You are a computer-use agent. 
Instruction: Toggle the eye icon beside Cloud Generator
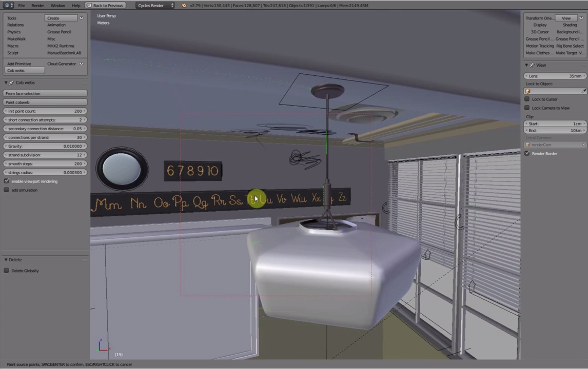82,64
